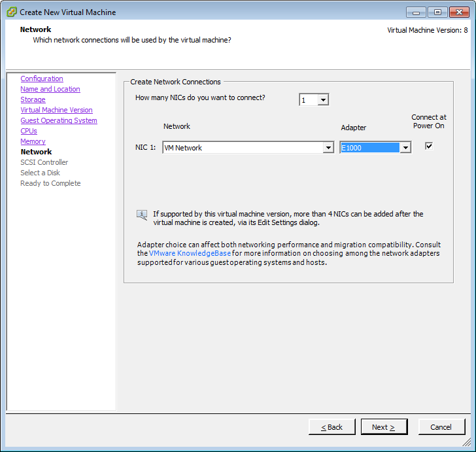Select the Virtual Machine Version step
Viewport: 476px width, 452px height.
pyautogui.click(x=56, y=110)
